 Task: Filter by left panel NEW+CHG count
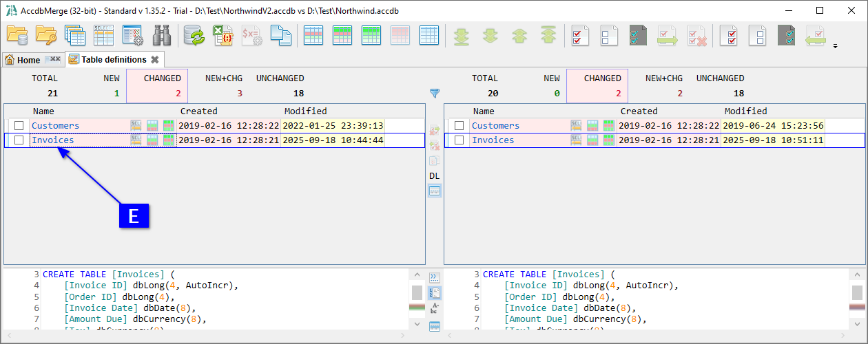(x=223, y=86)
